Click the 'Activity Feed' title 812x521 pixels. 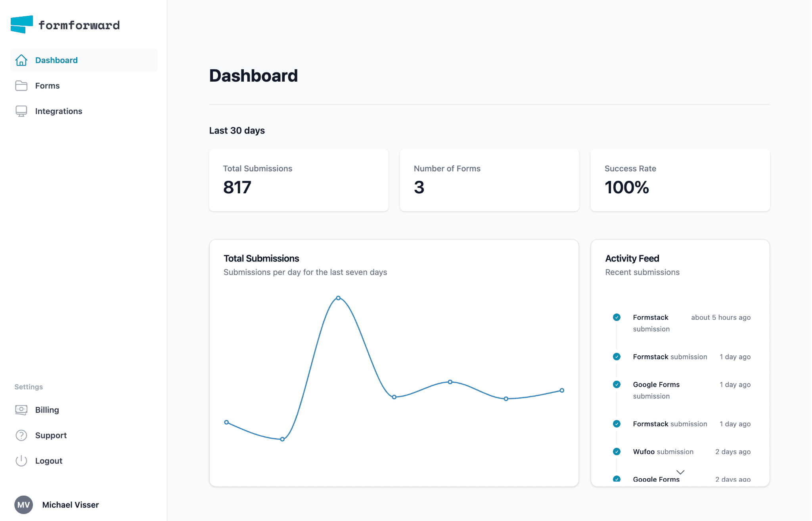point(632,258)
